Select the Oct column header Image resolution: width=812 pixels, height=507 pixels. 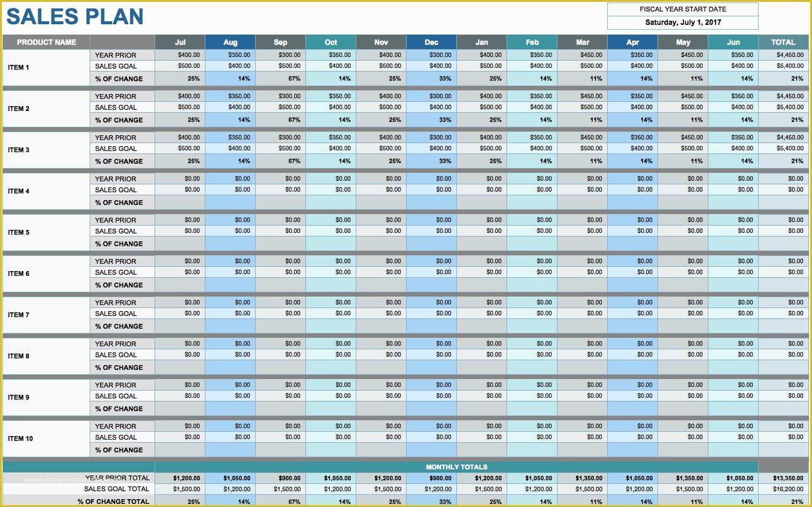[331, 42]
